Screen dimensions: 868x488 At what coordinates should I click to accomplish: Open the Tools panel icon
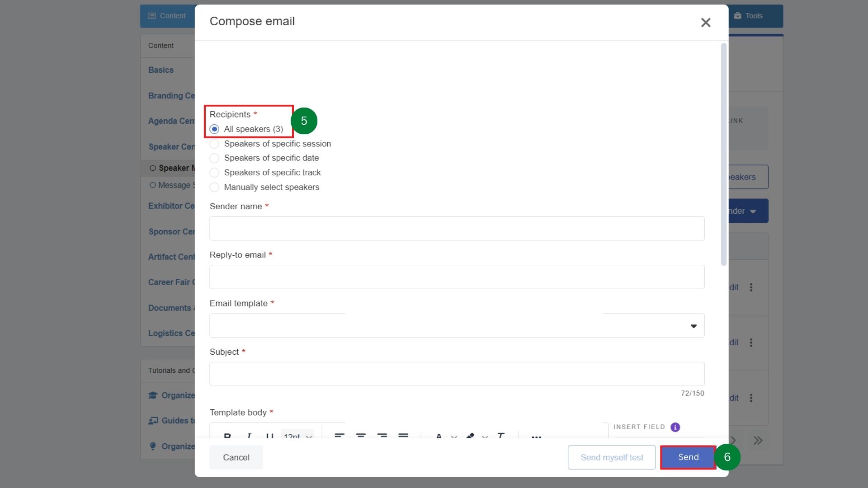click(738, 15)
